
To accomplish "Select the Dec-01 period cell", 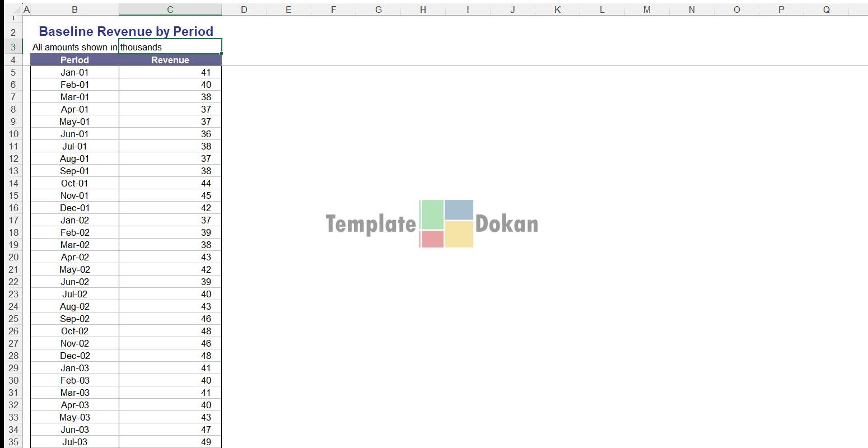I will (x=74, y=208).
